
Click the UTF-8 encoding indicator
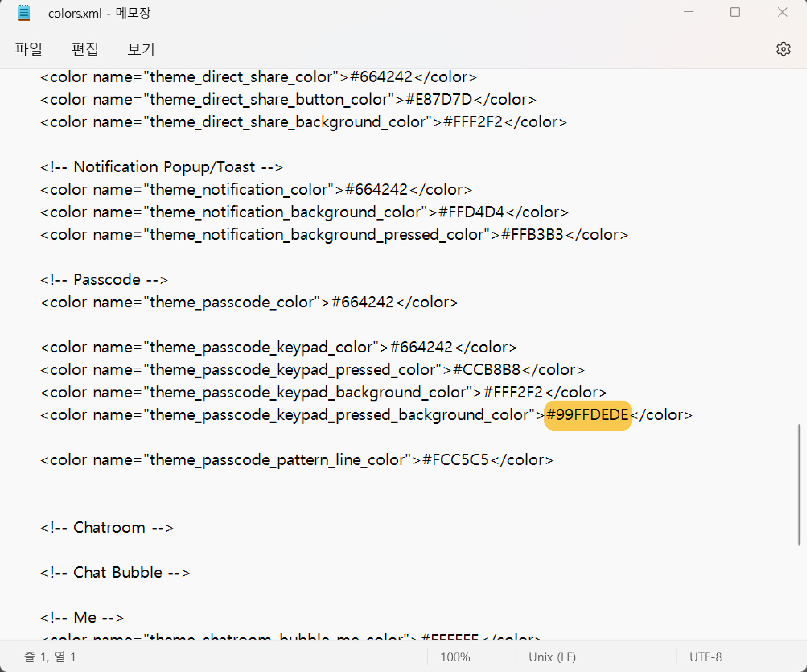(705, 657)
